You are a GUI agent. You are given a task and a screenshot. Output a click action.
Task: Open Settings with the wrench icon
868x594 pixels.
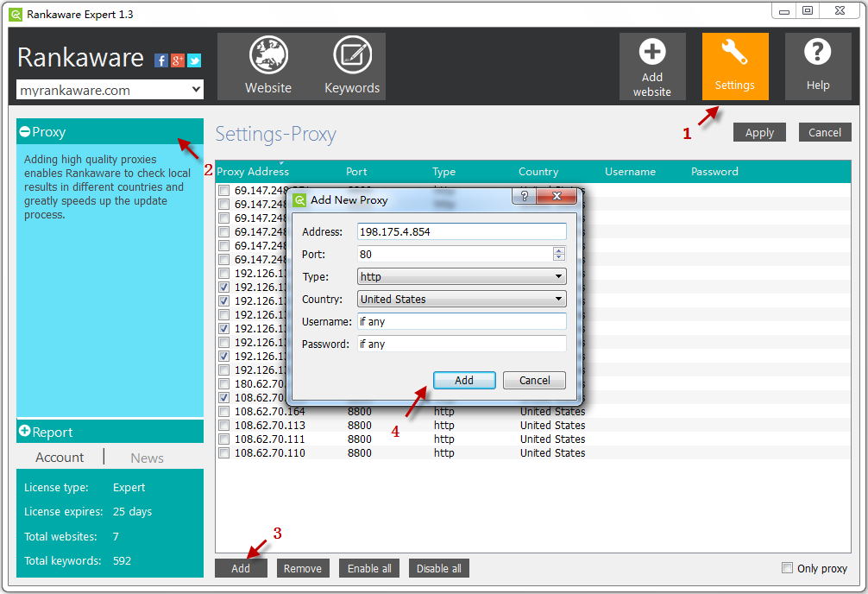click(x=735, y=66)
